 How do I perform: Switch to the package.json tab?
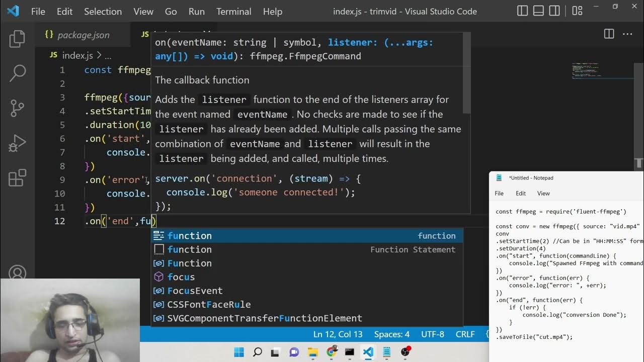[x=83, y=35]
